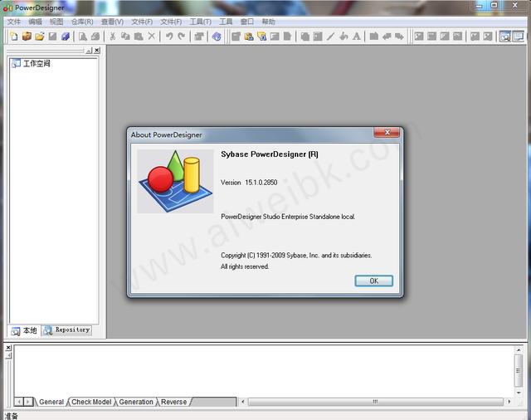Switch to the 本地 browser tab
531x420 pixels.
pyautogui.click(x=24, y=330)
